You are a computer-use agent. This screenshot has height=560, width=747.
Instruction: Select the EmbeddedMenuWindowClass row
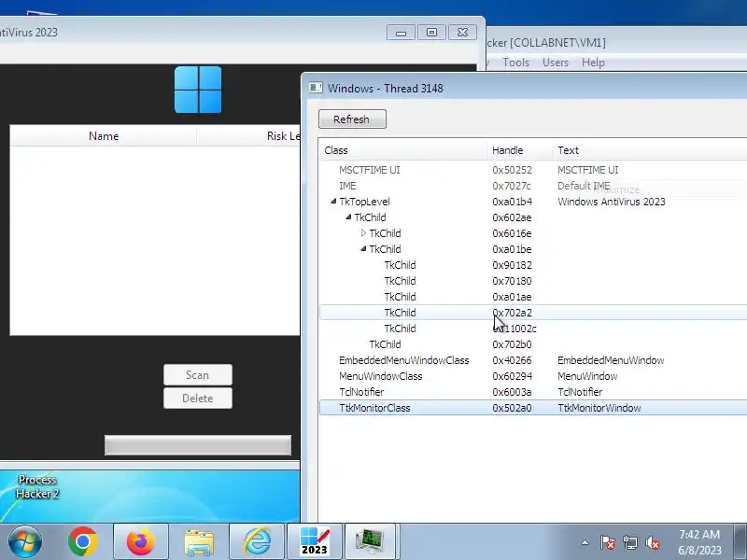click(x=533, y=360)
